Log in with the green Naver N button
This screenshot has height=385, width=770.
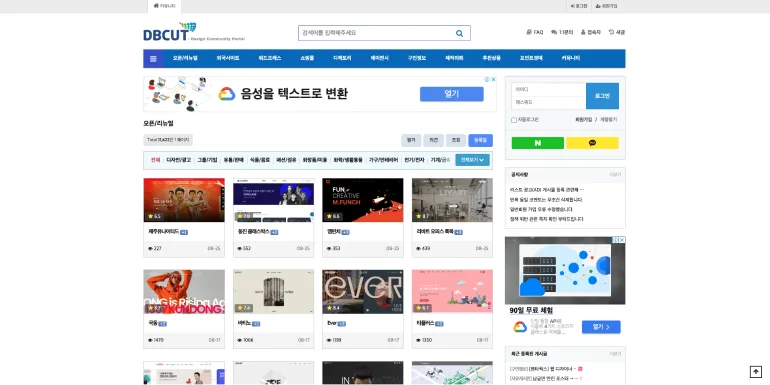(x=538, y=143)
